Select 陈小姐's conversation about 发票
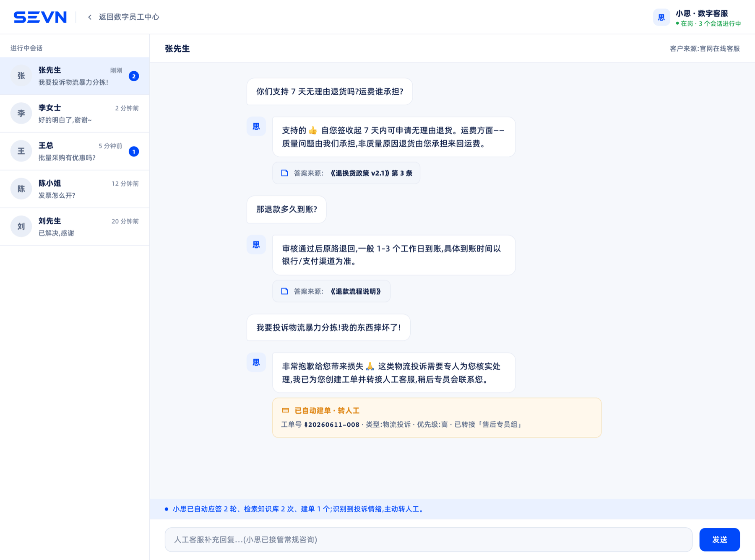The image size is (755, 560). (75, 189)
